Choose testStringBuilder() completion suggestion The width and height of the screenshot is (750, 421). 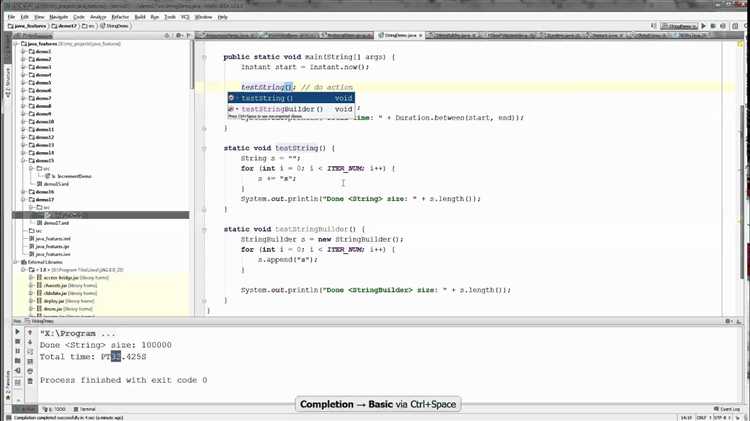point(291,109)
